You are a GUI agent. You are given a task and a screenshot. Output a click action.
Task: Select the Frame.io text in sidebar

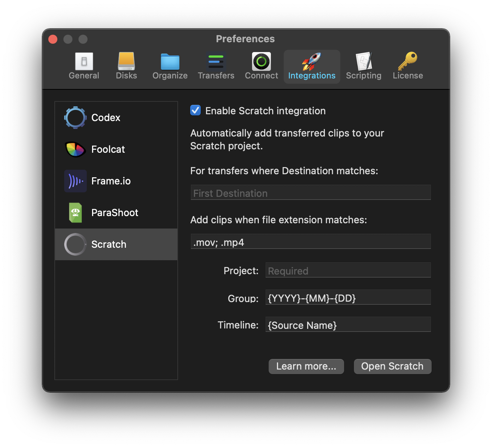click(111, 181)
